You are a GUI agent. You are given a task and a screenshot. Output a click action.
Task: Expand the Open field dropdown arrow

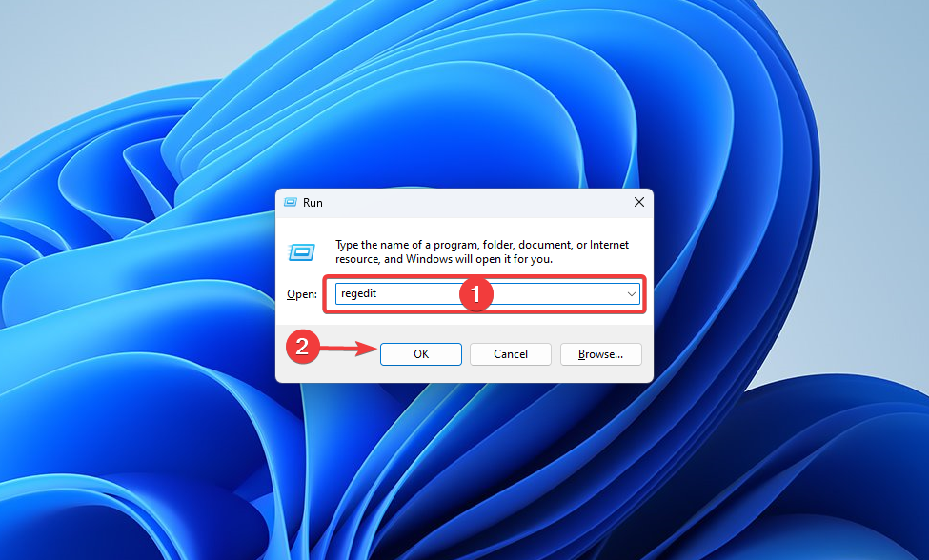click(x=631, y=293)
